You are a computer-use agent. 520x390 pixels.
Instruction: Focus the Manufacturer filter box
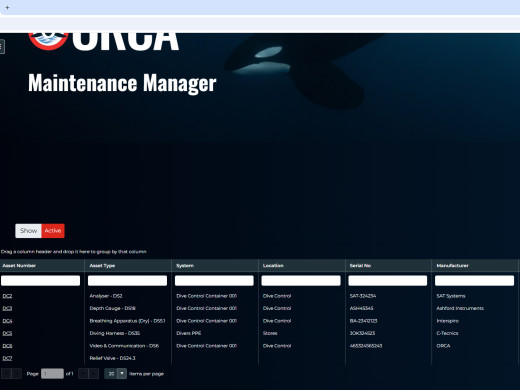click(x=474, y=281)
